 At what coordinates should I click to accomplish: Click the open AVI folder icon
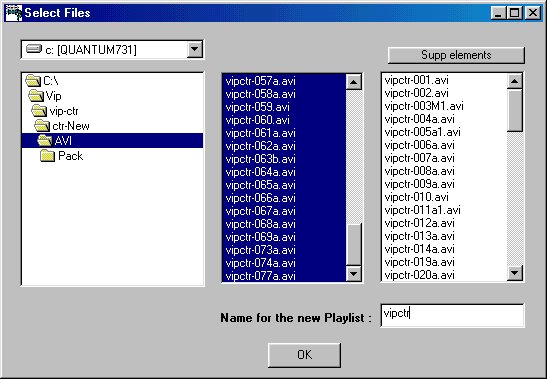45,141
